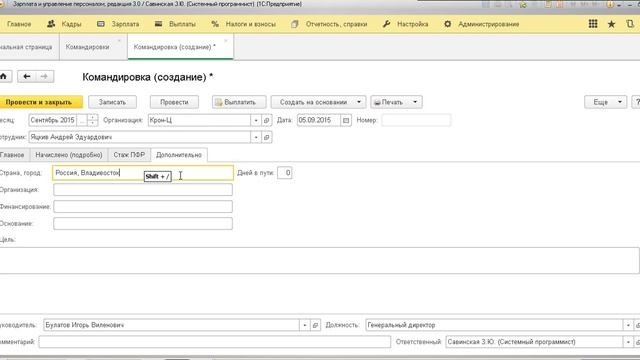Click the Цель text area
This screenshot has width=640, height=360.
pyautogui.click(x=319, y=260)
